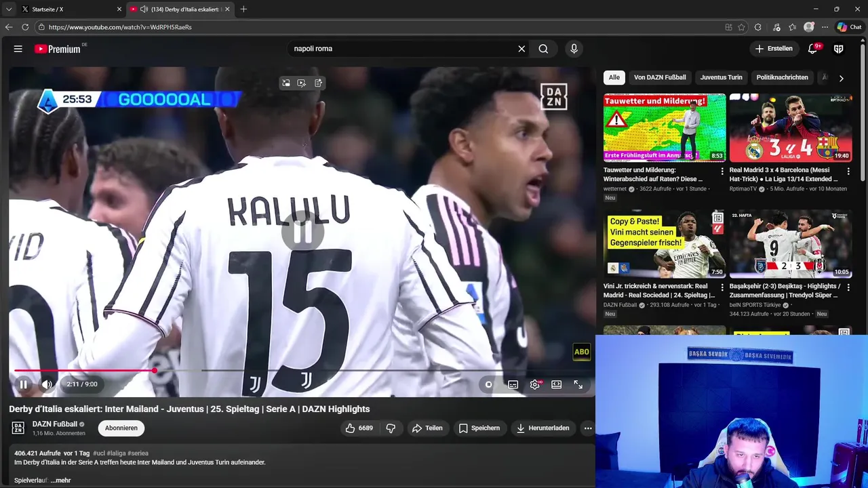This screenshot has height=488, width=868.
Task: Select the Politiknachrichten chip
Action: point(782,77)
